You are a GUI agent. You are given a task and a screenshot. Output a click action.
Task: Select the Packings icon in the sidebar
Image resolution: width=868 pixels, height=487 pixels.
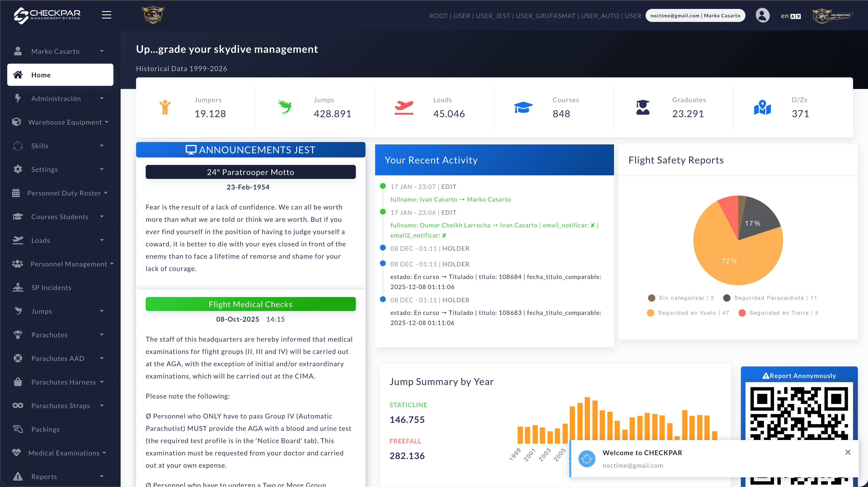[x=18, y=429]
